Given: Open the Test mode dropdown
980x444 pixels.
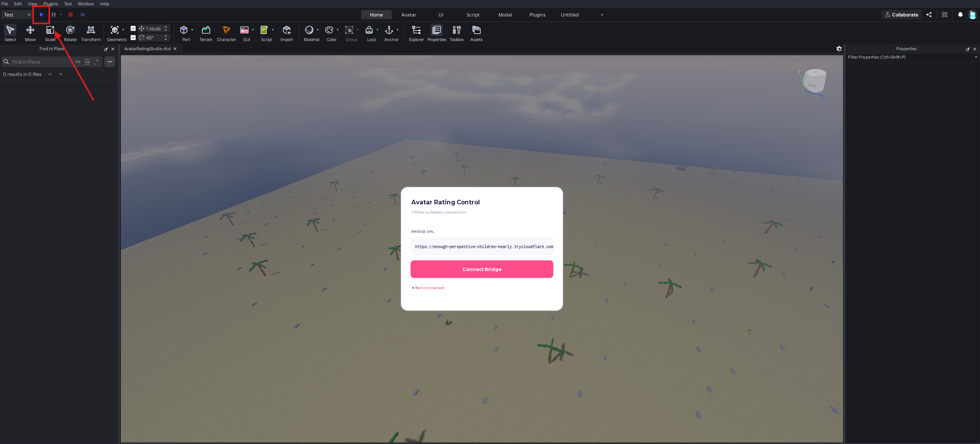Looking at the screenshot, I should click(17, 15).
